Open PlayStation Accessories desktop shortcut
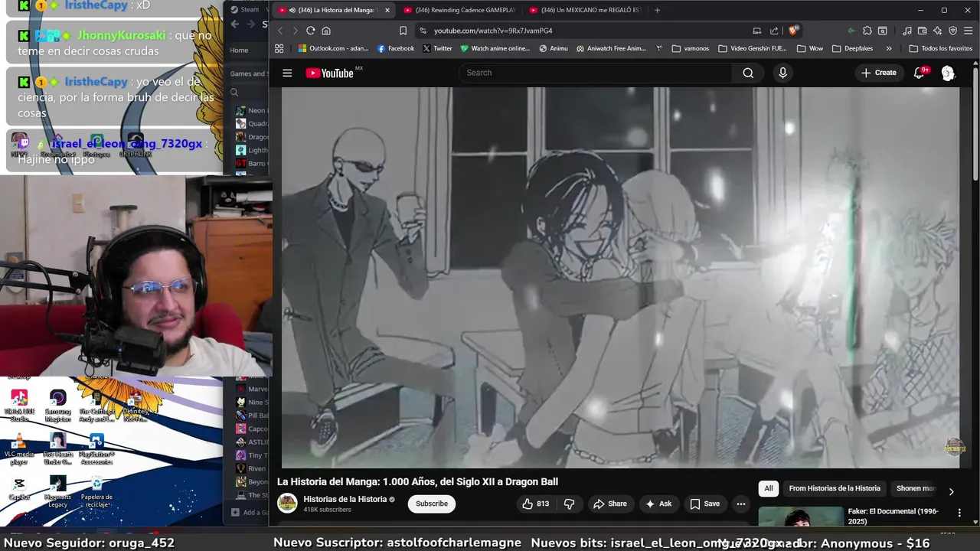The height and width of the screenshot is (551, 980). pos(96,448)
